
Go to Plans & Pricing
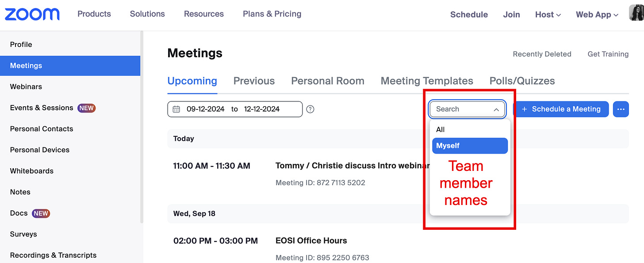272,14
